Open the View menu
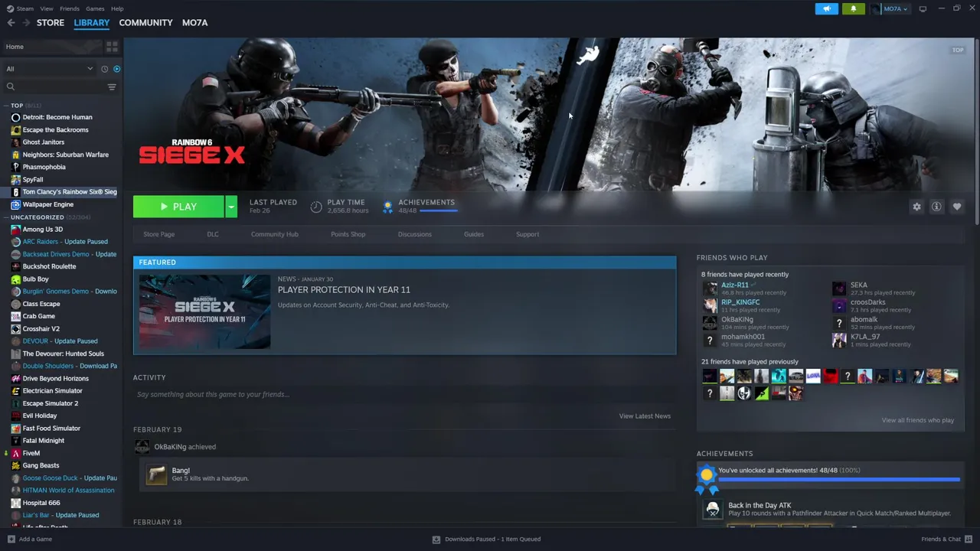Screen dimensions: 980x551 coord(47,8)
